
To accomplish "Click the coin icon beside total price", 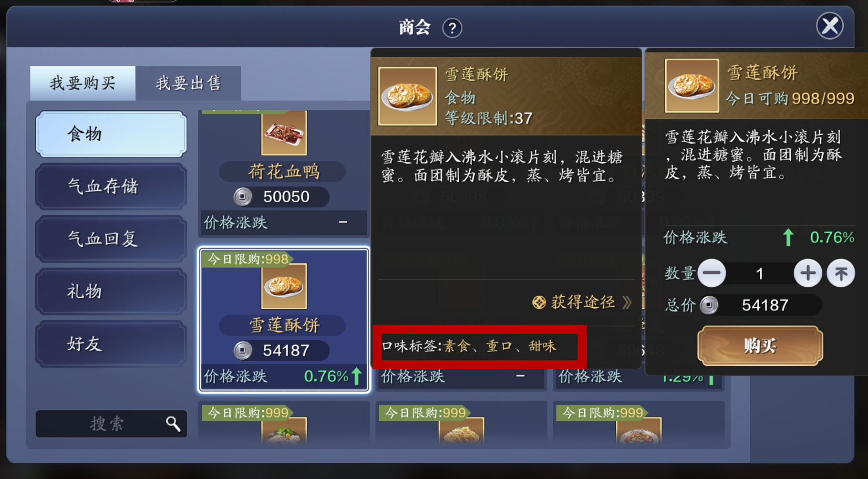I will pos(709,305).
